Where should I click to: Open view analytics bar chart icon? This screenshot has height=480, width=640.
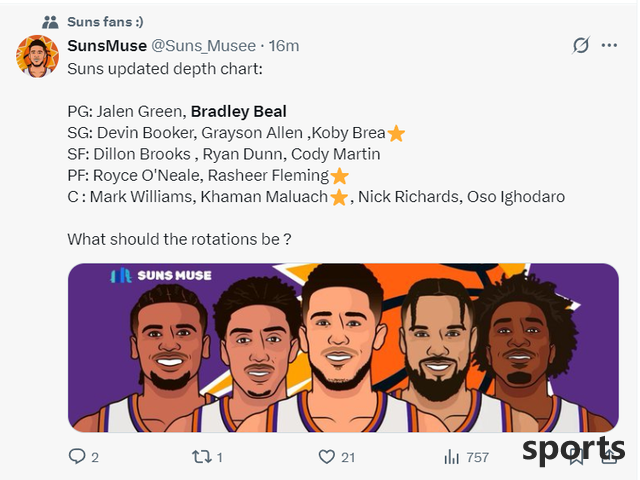click(451, 457)
